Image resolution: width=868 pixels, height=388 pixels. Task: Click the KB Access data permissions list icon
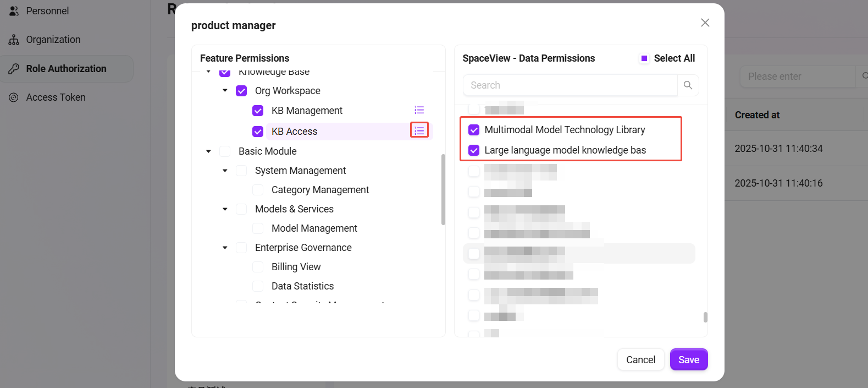(419, 130)
